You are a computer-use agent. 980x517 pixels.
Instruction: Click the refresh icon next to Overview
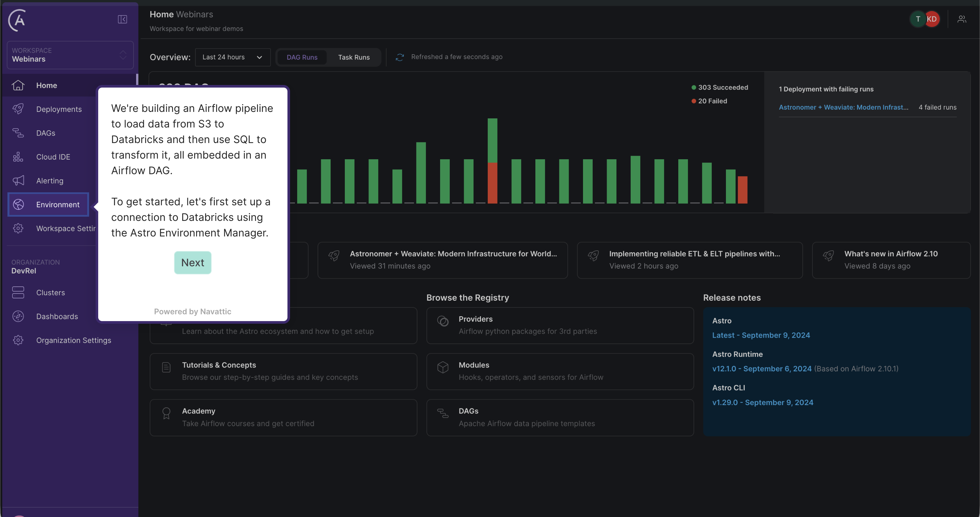click(400, 57)
